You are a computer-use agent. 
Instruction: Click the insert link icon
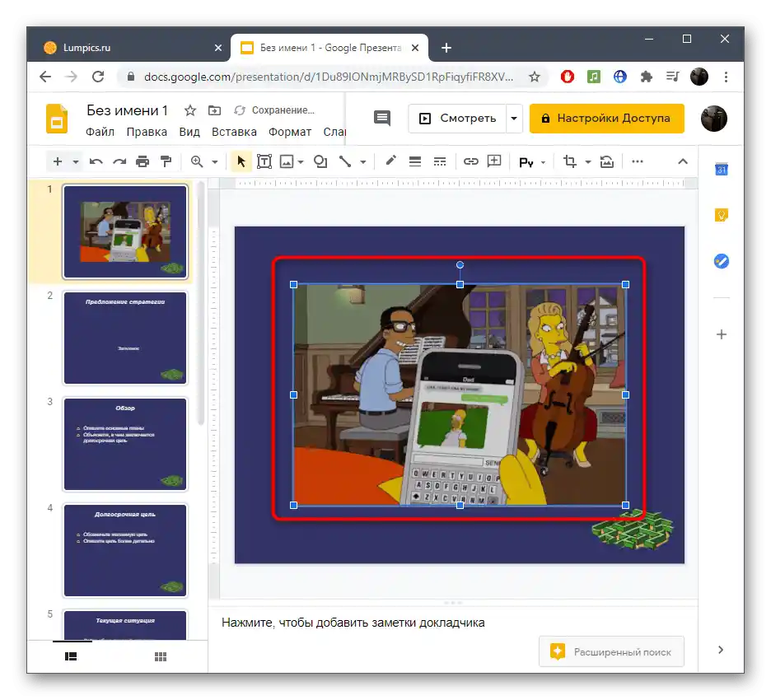coord(471,162)
